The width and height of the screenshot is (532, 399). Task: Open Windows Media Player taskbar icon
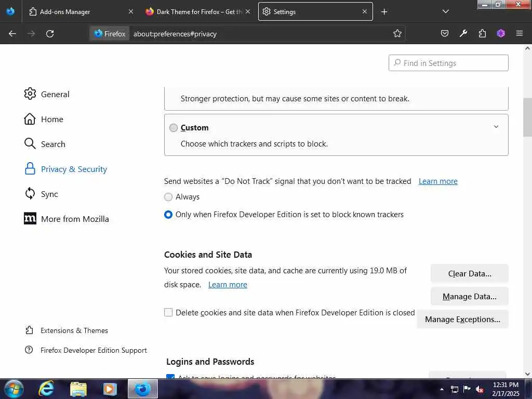pos(110,389)
